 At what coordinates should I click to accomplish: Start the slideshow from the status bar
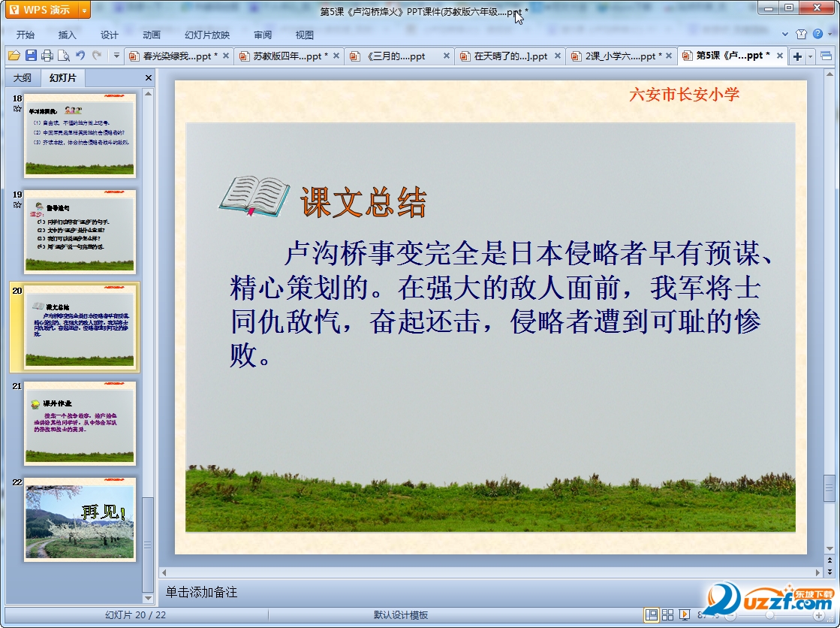coord(685,615)
